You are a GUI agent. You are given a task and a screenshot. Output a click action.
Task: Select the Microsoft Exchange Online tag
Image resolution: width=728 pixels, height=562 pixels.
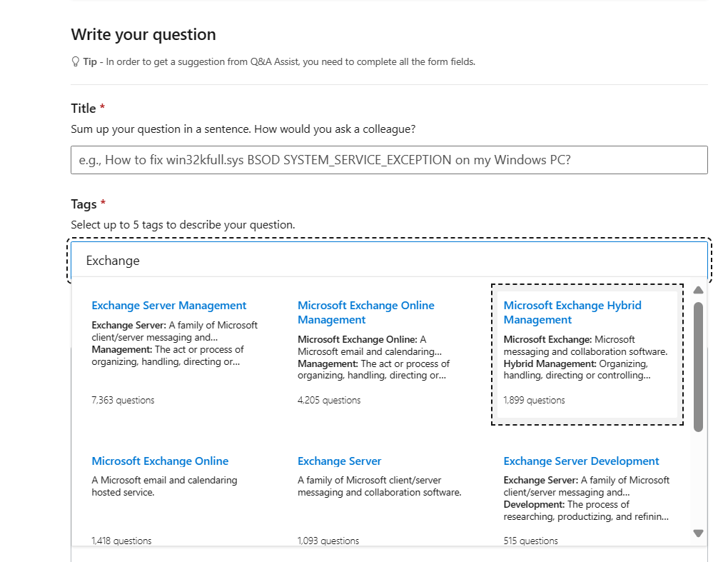(x=160, y=461)
